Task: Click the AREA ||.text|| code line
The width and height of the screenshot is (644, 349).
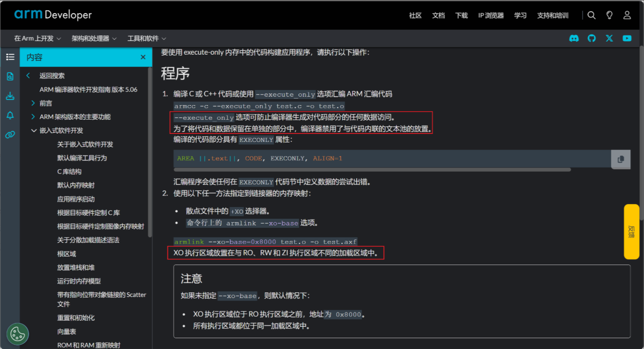Action: pyautogui.click(x=260, y=158)
